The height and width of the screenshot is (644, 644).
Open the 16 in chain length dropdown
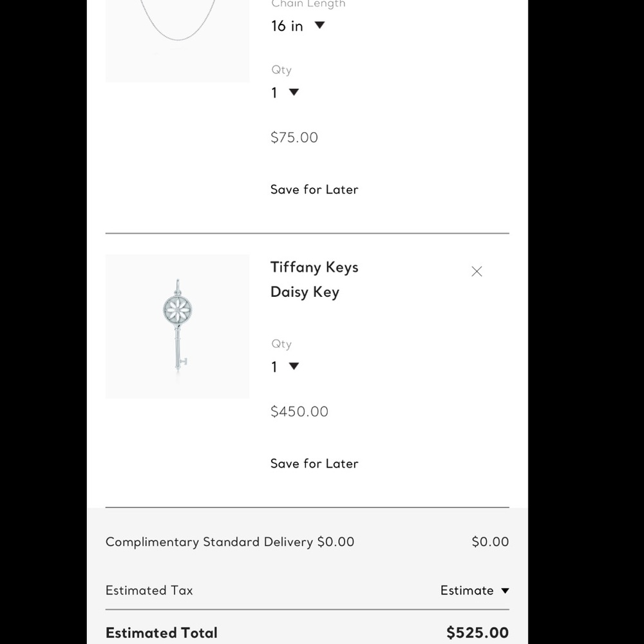point(298,26)
